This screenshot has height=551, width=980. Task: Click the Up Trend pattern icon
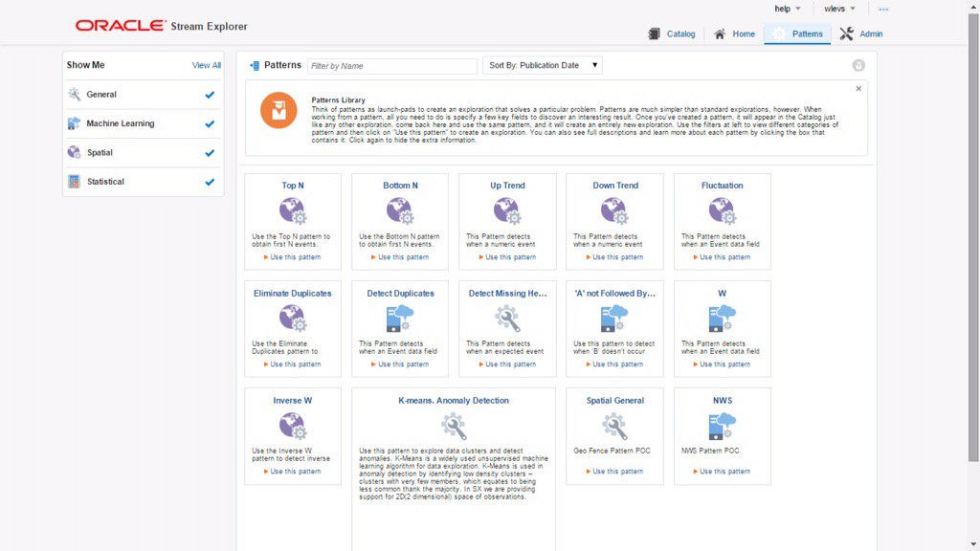click(x=507, y=210)
